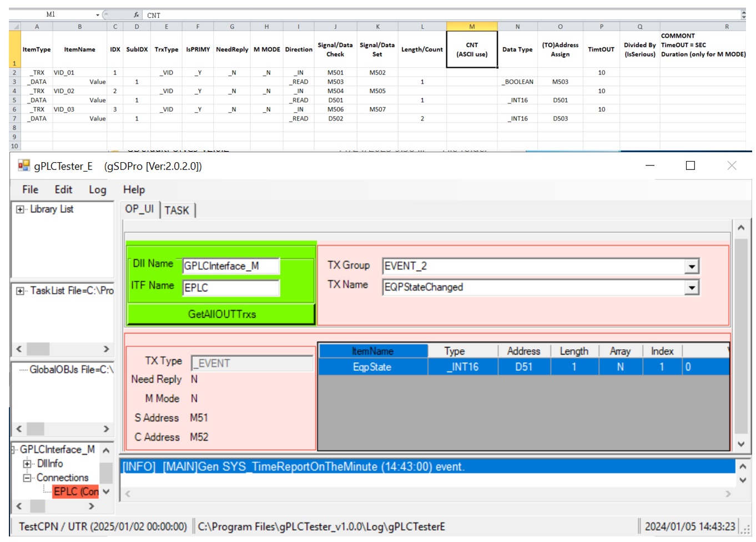Open the Log menu
Viewport: 756px width, 542px height.
(x=97, y=190)
